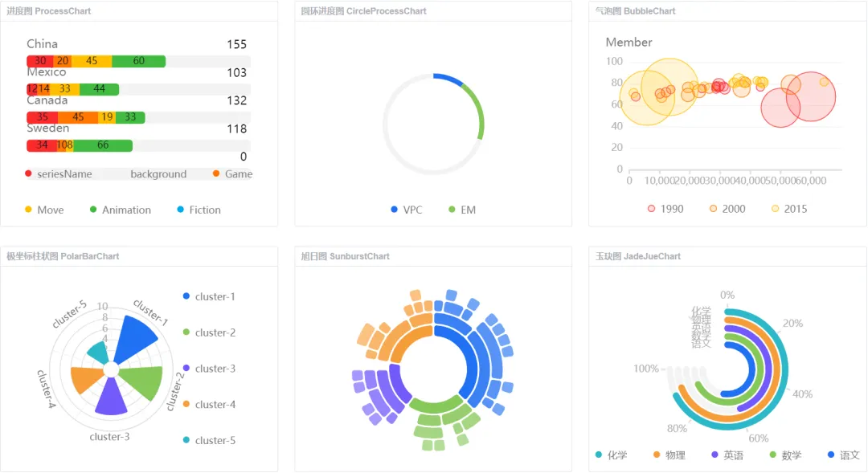Click China's green 60 bar segment

pyautogui.click(x=138, y=61)
